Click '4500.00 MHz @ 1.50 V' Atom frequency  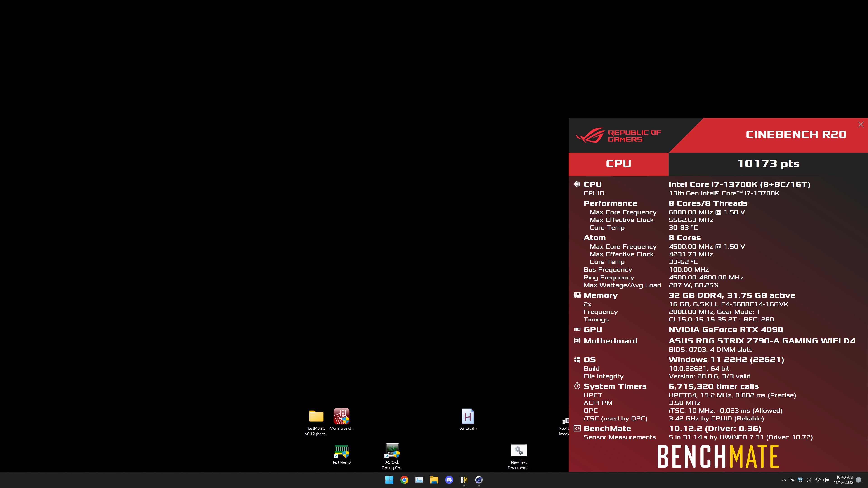[x=707, y=246]
